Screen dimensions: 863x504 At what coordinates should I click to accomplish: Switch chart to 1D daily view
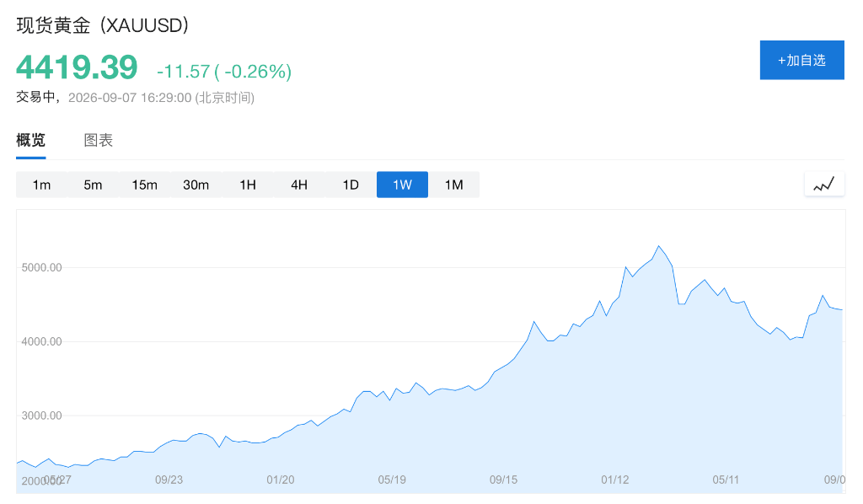pyautogui.click(x=351, y=185)
